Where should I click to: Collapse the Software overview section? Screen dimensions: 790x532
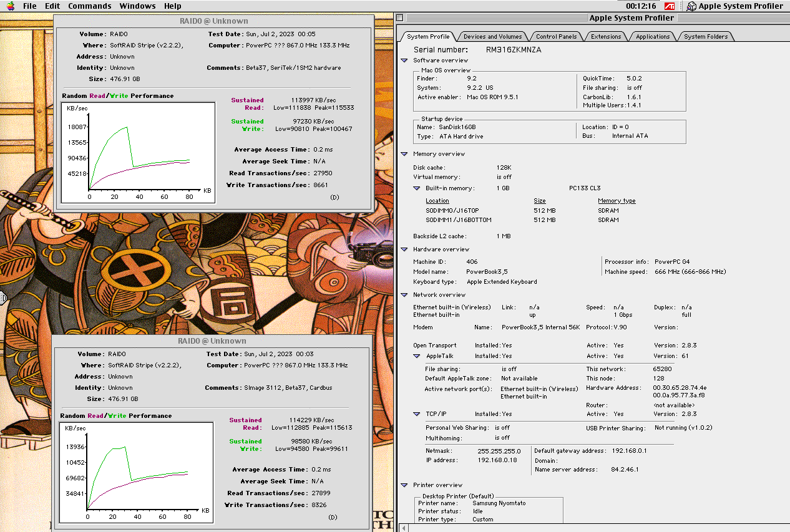404,60
